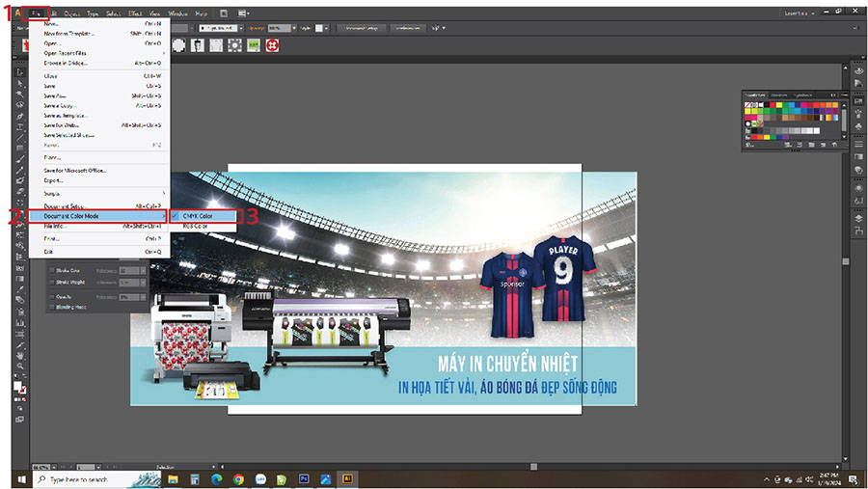Image resolution: width=868 pixels, height=489 pixels.
Task: Select the Zoom tool magnifier
Action: 20,367
